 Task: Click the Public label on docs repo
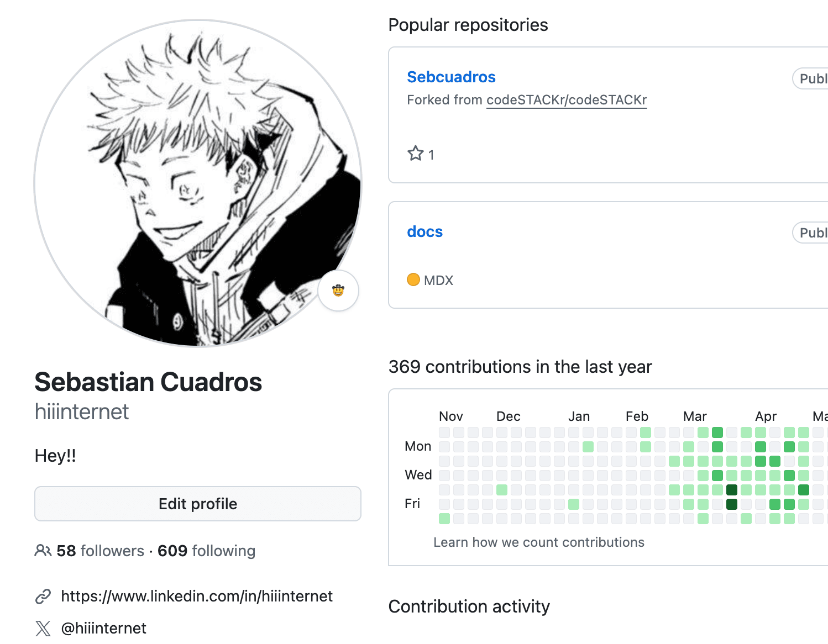813,233
